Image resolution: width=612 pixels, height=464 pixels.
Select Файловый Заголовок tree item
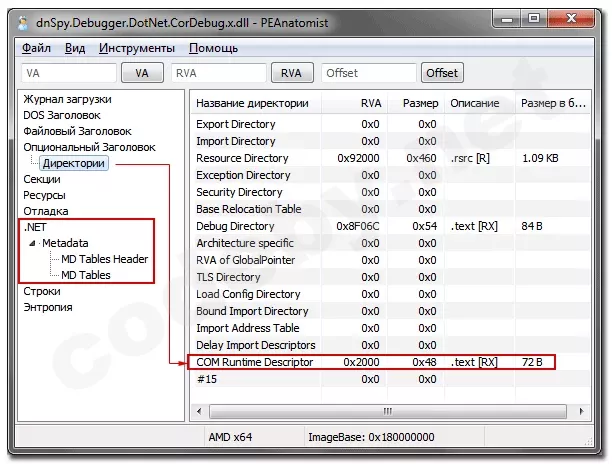pyautogui.click(x=77, y=131)
